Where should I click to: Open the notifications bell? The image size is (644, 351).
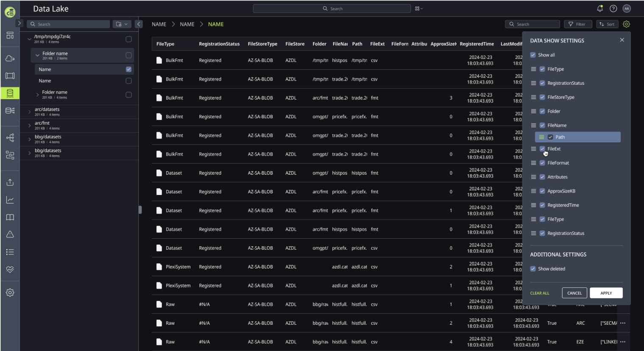[600, 8]
